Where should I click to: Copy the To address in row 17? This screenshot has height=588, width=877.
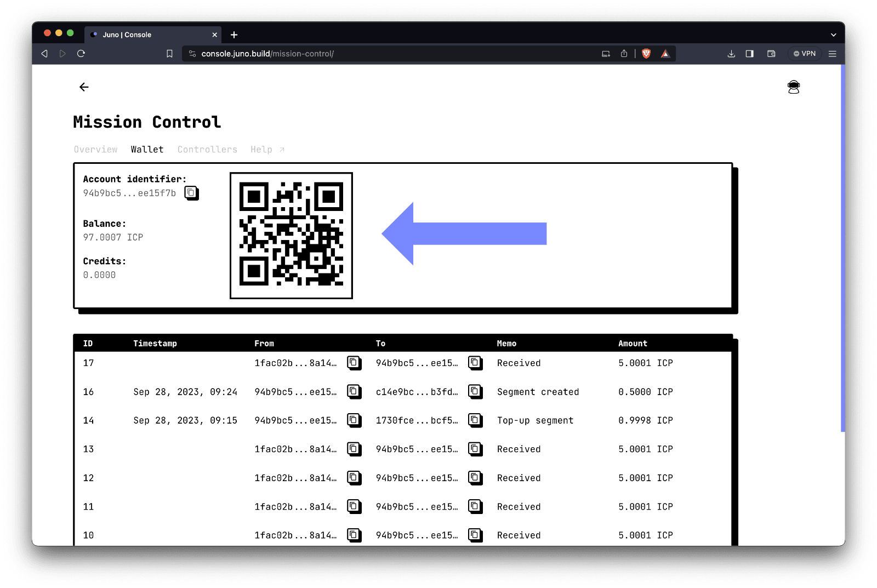tap(475, 363)
